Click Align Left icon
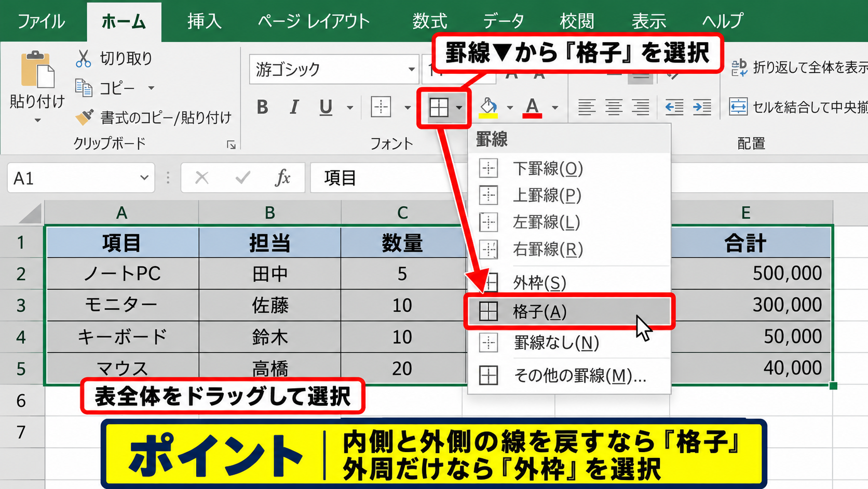This screenshot has height=489, width=868. tap(587, 108)
